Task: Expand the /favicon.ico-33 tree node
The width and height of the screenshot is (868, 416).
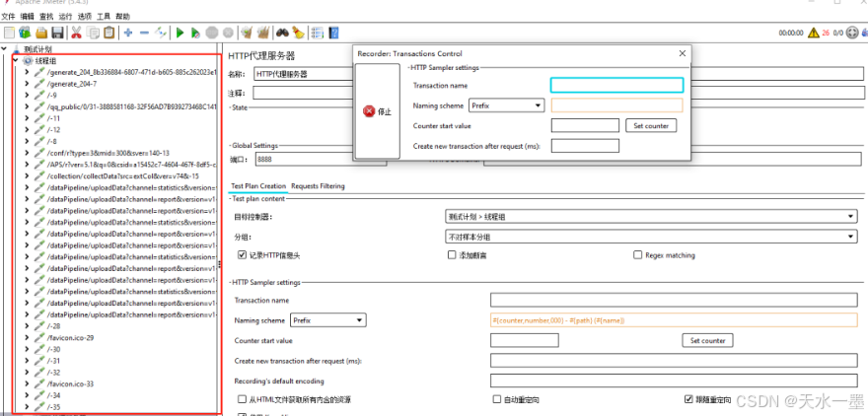Action: [x=27, y=383]
